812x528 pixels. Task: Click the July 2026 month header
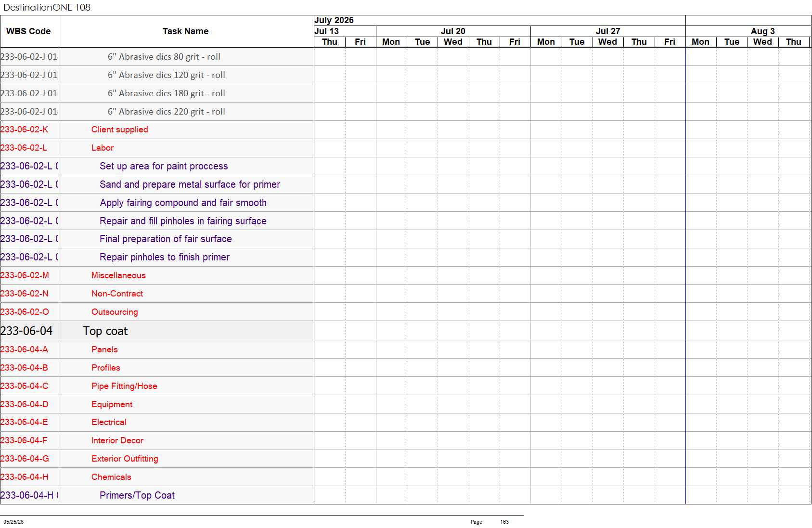pyautogui.click(x=334, y=20)
